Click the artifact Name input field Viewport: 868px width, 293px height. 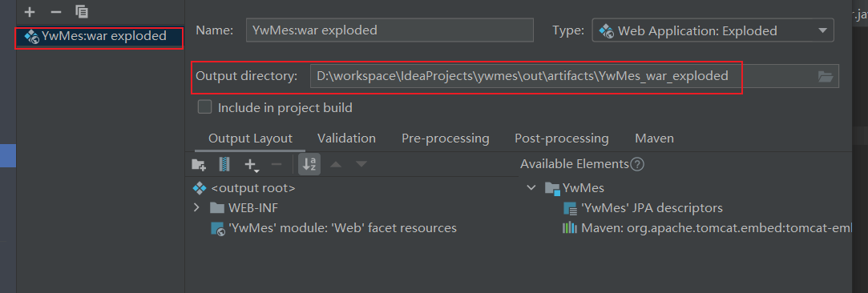tap(390, 30)
